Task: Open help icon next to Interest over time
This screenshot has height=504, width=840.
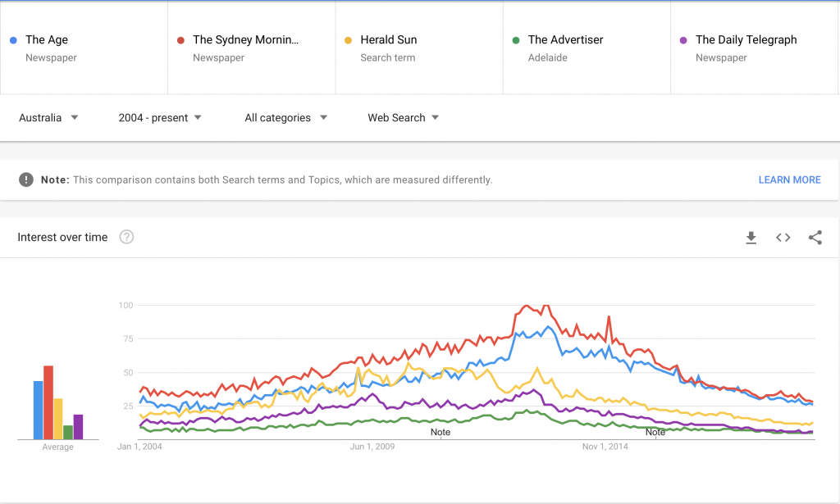Action: tap(126, 237)
